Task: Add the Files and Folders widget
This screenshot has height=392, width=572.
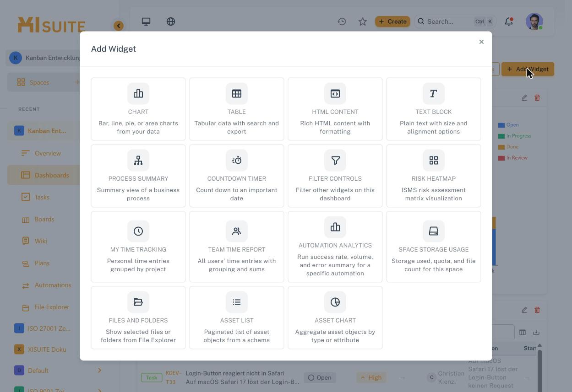Action: 138,317
